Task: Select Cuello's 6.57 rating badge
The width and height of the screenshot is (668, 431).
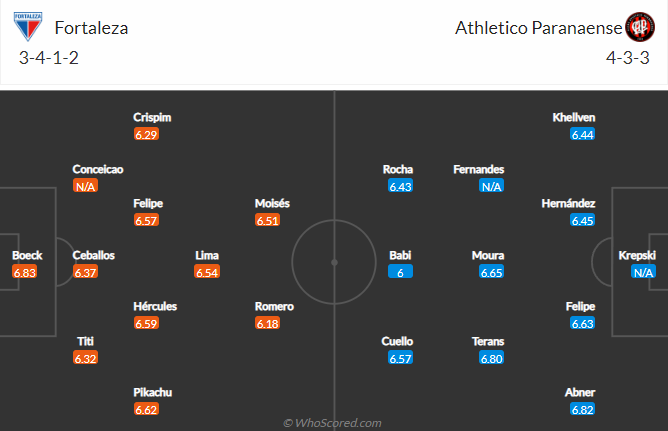Action: pyautogui.click(x=400, y=358)
